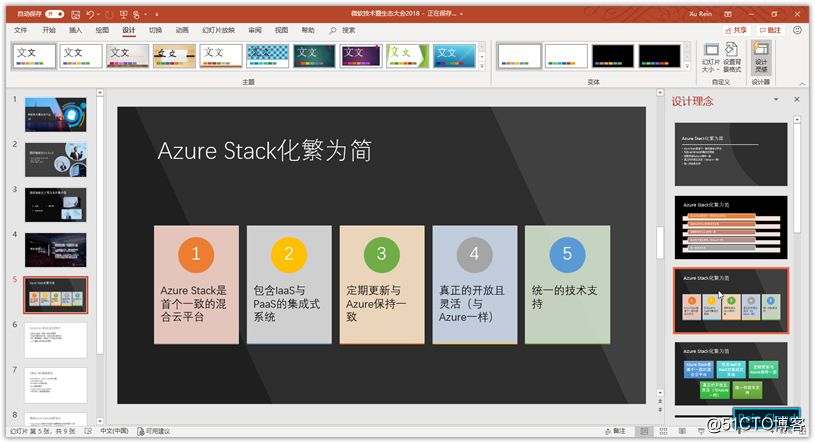This screenshot has width=815, height=443.
Task: Open the 幻灯片大小 slide size dropdown
Action: [x=711, y=58]
